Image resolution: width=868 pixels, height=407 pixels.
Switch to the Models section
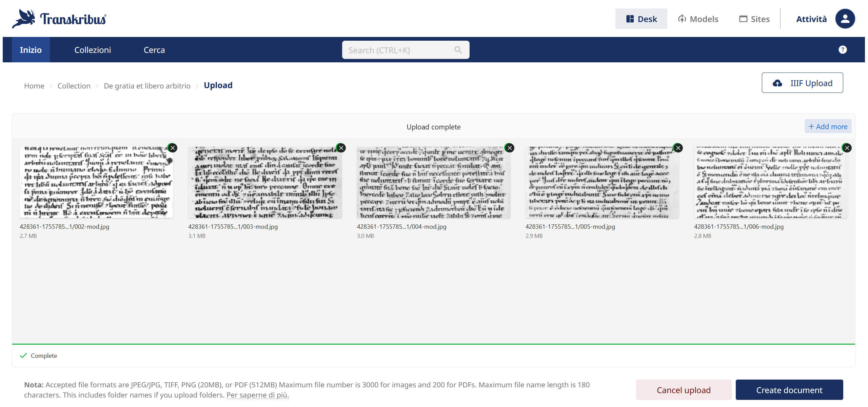(x=698, y=19)
